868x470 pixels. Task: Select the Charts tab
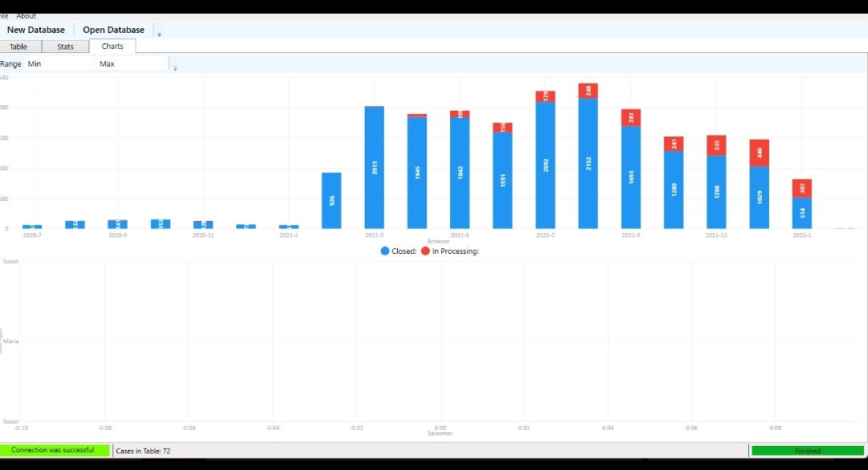coord(113,47)
